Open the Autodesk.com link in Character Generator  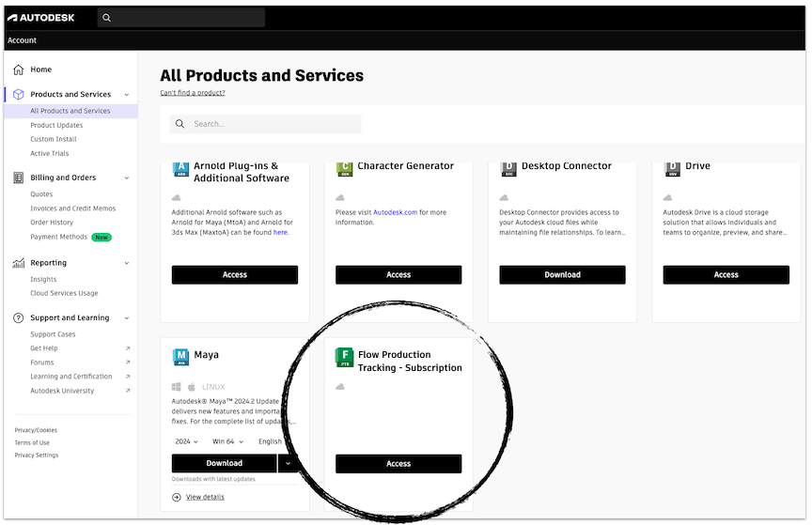(395, 212)
